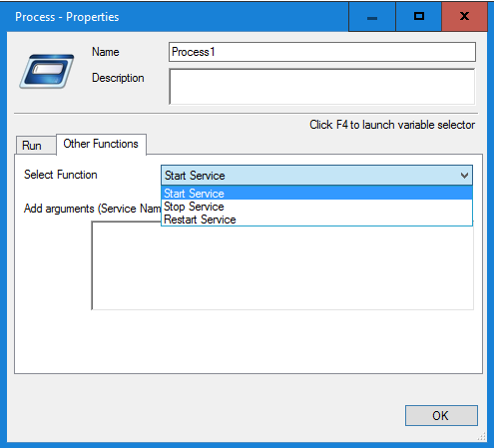Image resolution: width=494 pixels, height=448 pixels.
Task: Minimize the Process Properties window
Action: 372,17
